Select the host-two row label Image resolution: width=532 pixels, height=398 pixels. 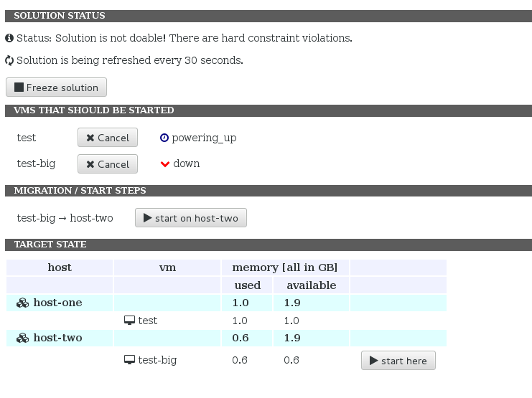coord(57,338)
